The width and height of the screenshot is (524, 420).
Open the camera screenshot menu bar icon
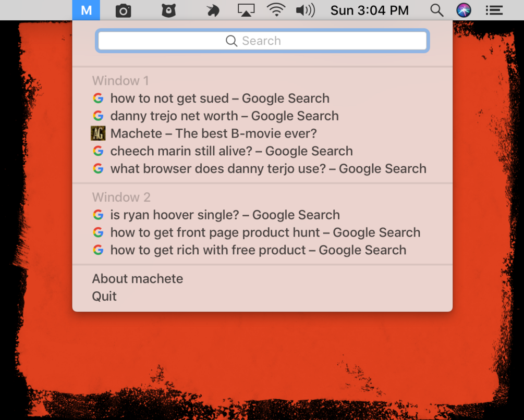(x=124, y=11)
